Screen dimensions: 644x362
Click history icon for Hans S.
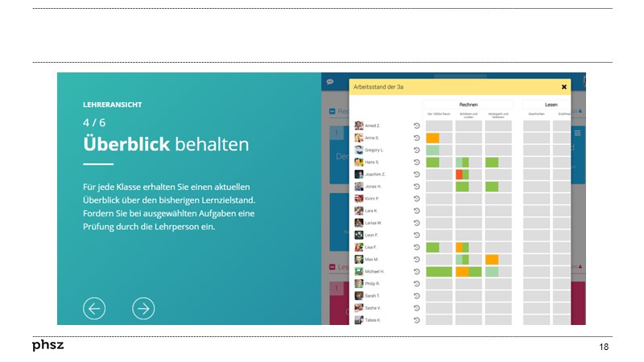pos(416,162)
